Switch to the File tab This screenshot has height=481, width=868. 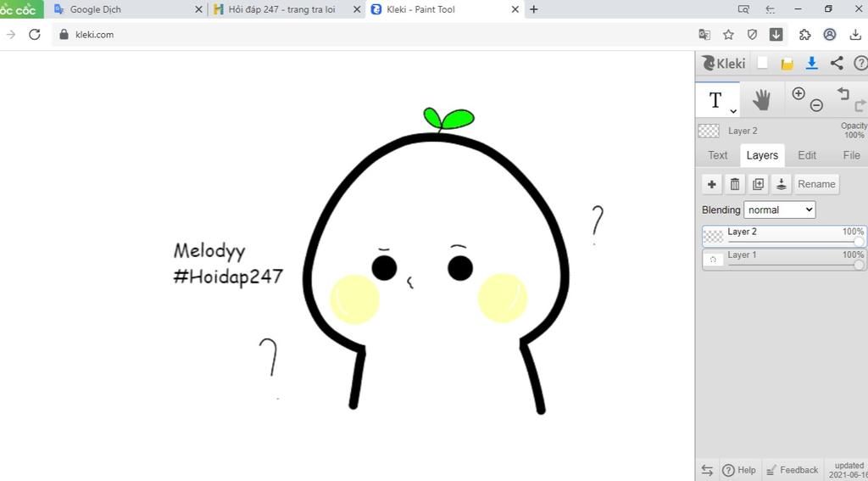coord(851,155)
